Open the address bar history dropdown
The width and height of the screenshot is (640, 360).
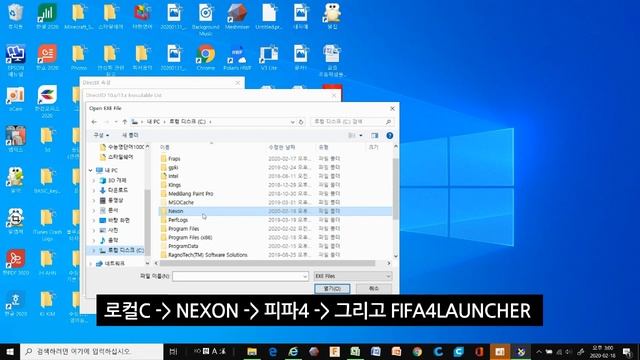coord(292,122)
